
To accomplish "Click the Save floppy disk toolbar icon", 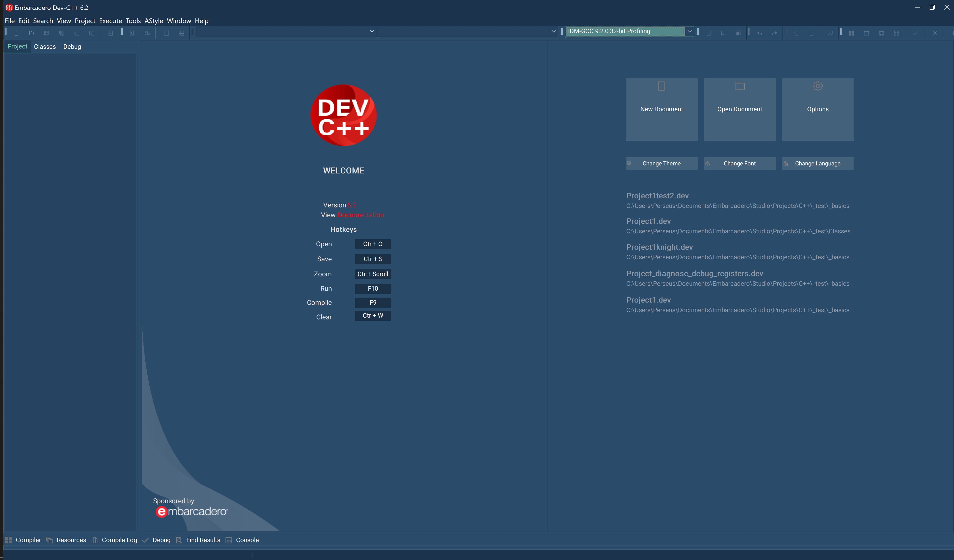I will (x=46, y=33).
